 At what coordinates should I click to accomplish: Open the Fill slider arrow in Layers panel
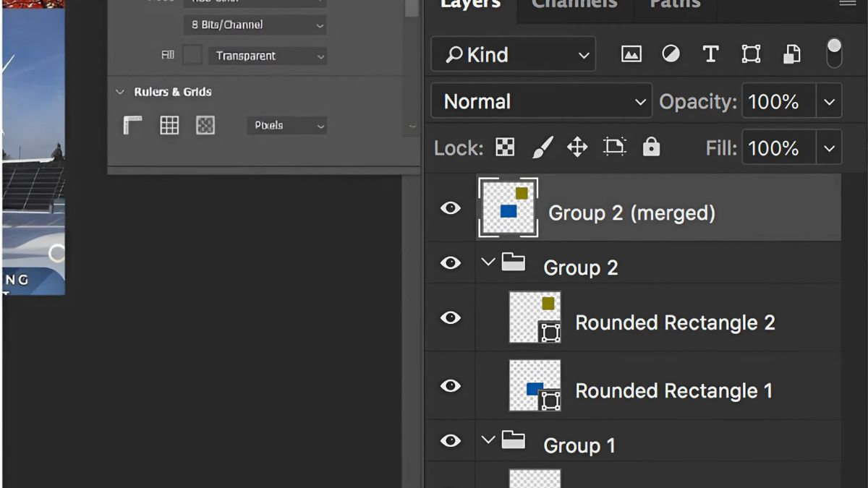(829, 148)
